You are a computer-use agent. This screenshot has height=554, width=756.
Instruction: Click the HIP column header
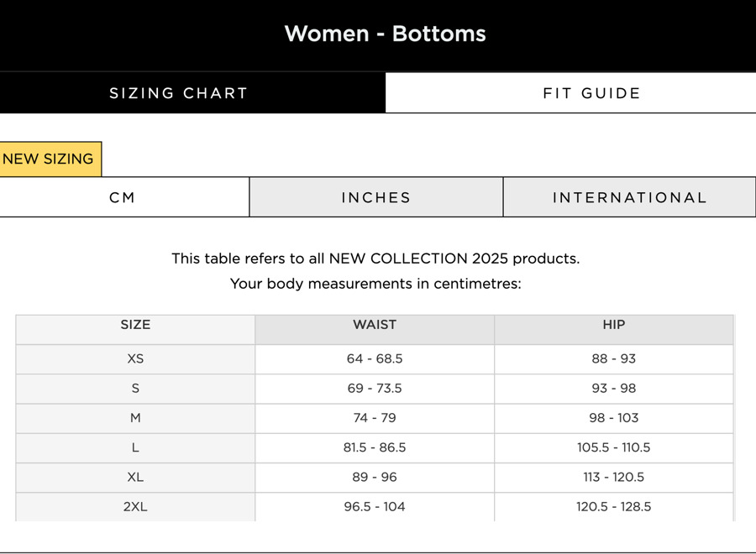(x=613, y=325)
